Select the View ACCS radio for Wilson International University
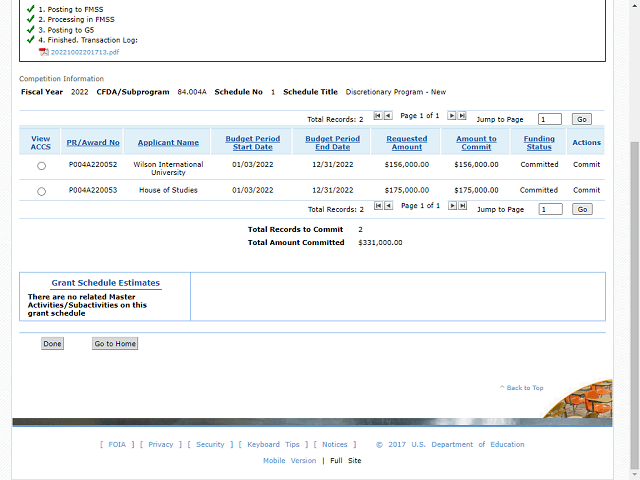The height and width of the screenshot is (480, 640). [x=41, y=166]
